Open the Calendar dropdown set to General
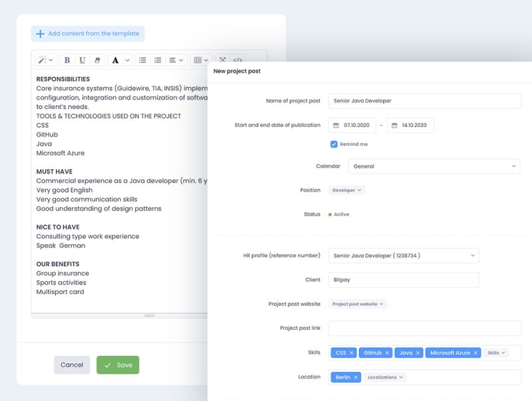 click(x=434, y=166)
